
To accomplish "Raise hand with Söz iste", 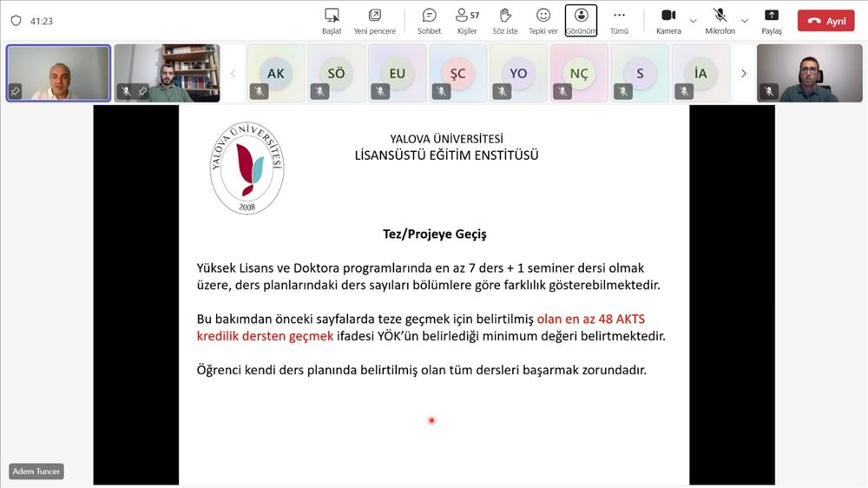I will [505, 21].
